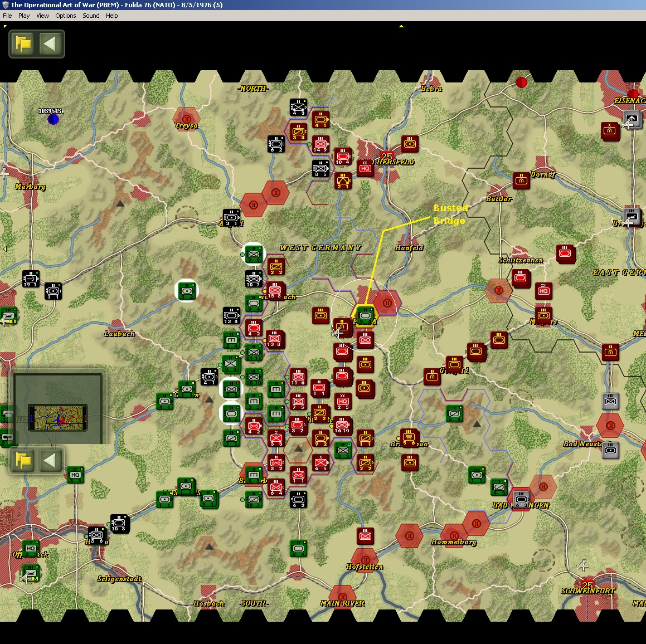Select the red 9 2 yellow armor unit
This screenshot has height=644, width=646.
point(320,438)
